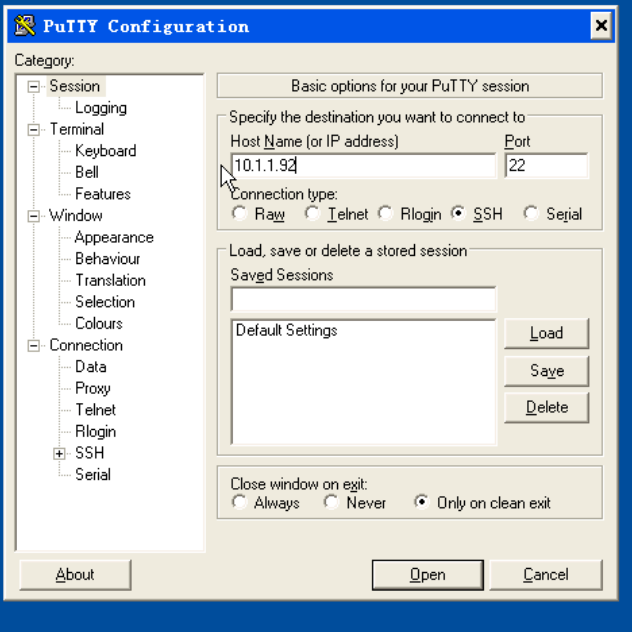Open the Data settings category
The height and width of the screenshot is (632, 632).
point(91,367)
